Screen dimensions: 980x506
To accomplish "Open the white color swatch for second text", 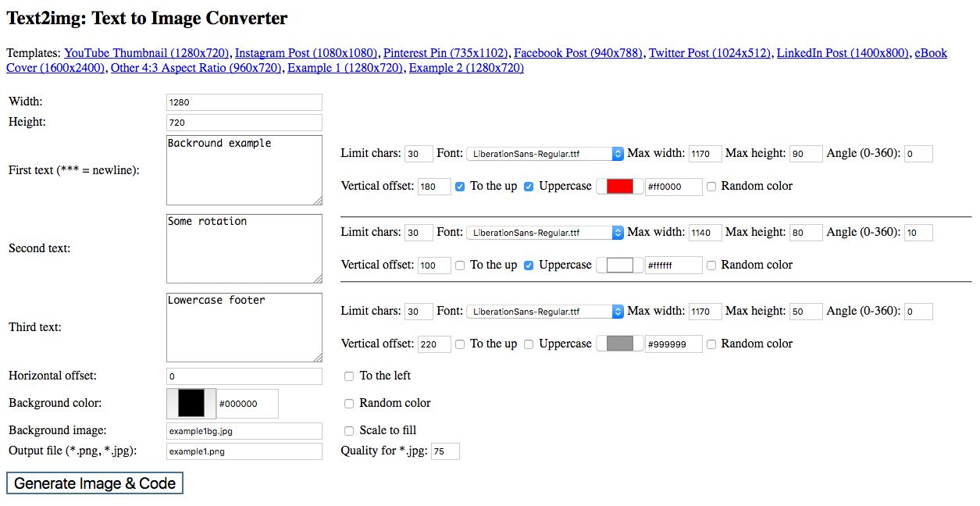I will click(x=619, y=265).
